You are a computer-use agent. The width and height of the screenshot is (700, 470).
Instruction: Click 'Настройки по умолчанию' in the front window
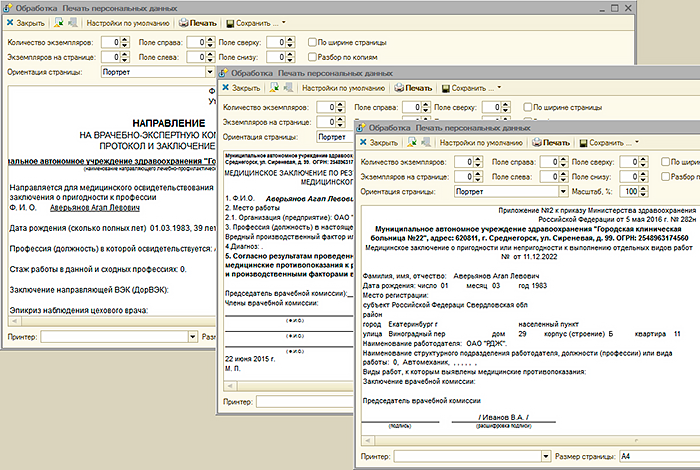coord(479,143)
